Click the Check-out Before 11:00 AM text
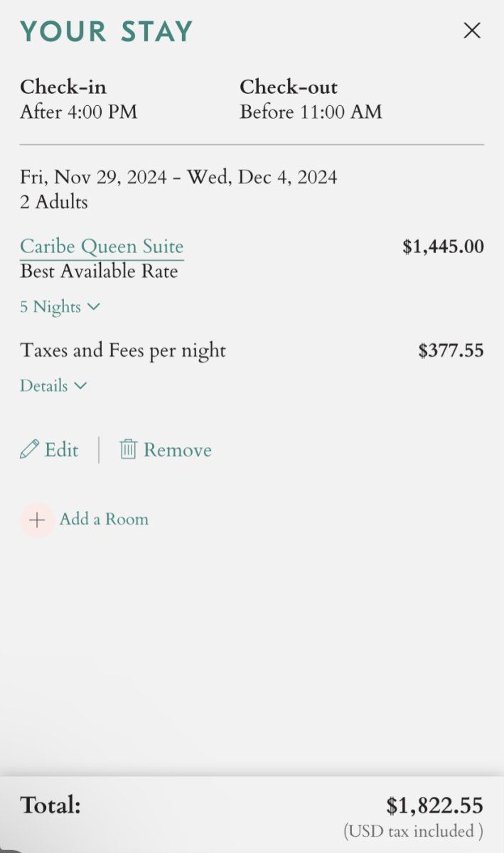The height and width of the screenshot is (853, 504). point(311,112)
